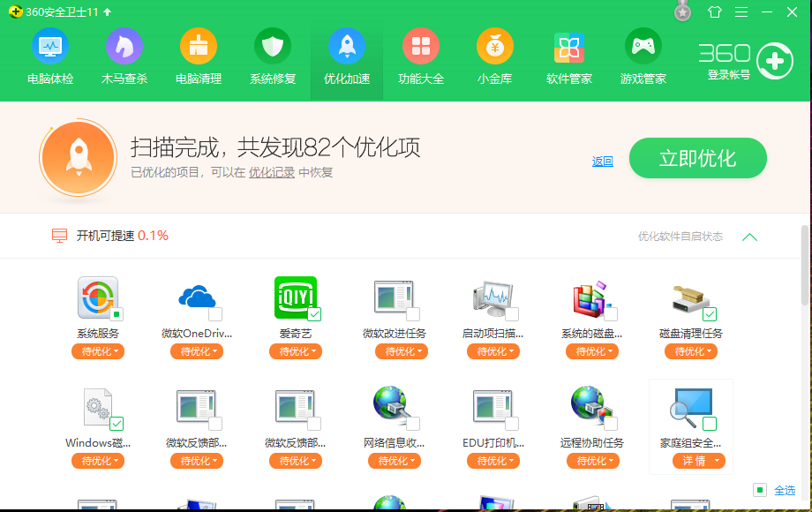Uncheck the 磁盘清理任务 checkbox
The image size is (812, 512).
click(710, 314)
